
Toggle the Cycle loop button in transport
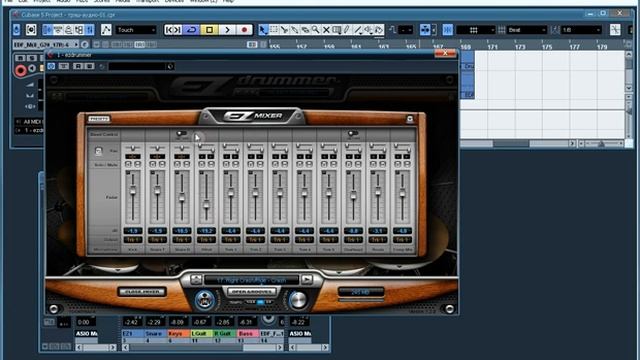pyautogui.click(x=191, y=30)
